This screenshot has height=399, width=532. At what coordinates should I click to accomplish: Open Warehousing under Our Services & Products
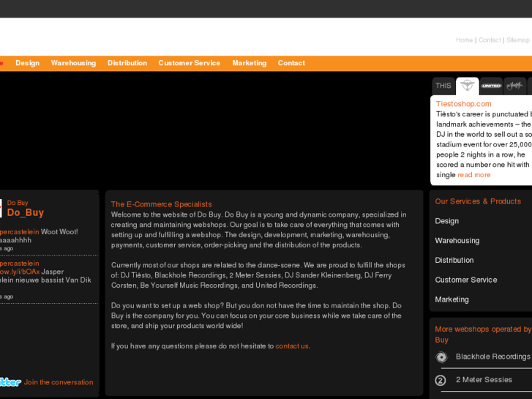457,241
